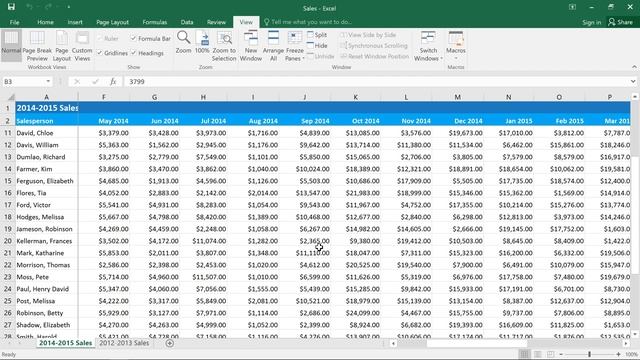This screenshot has width=640, height=360.
Task: Zoom in with the plus button
Action: [618, 354]
